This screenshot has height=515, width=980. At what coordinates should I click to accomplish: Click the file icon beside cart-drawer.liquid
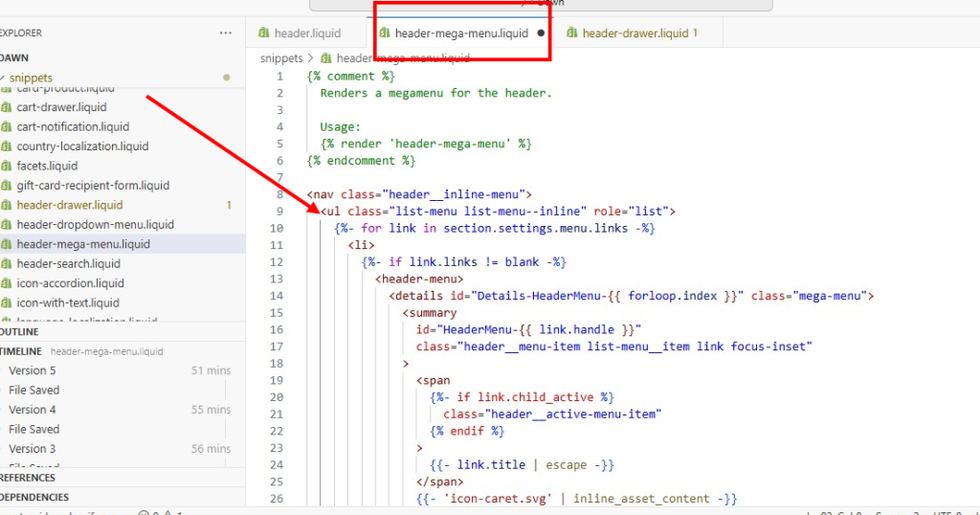[x=6, y=107]
